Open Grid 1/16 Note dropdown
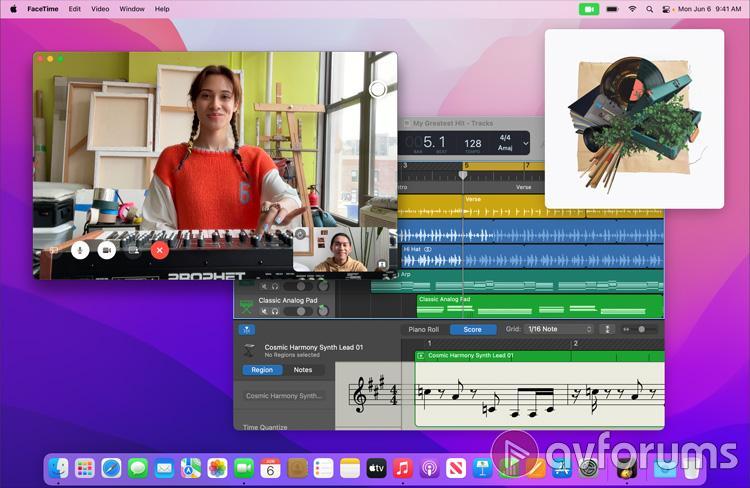750x488 pixels. click(560, 329)
